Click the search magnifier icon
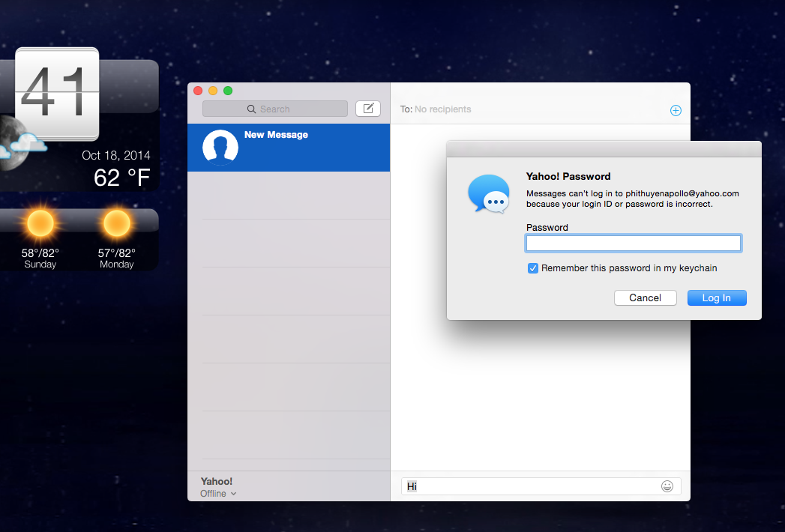The image size is (785, 532). (x=251, y=109)
